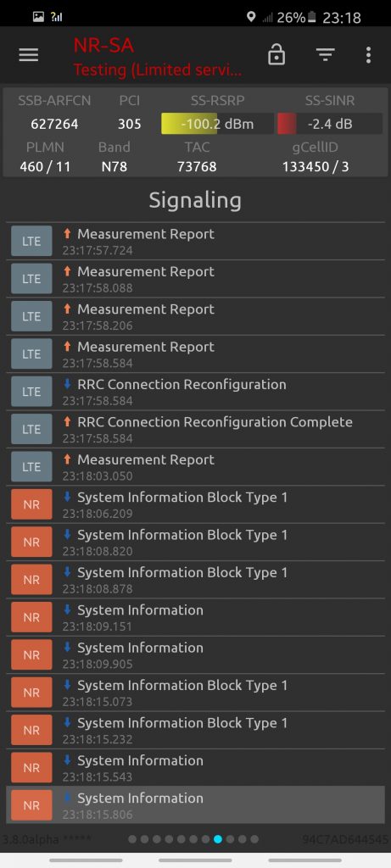Tap the NR-SA title text

[103, 46]
